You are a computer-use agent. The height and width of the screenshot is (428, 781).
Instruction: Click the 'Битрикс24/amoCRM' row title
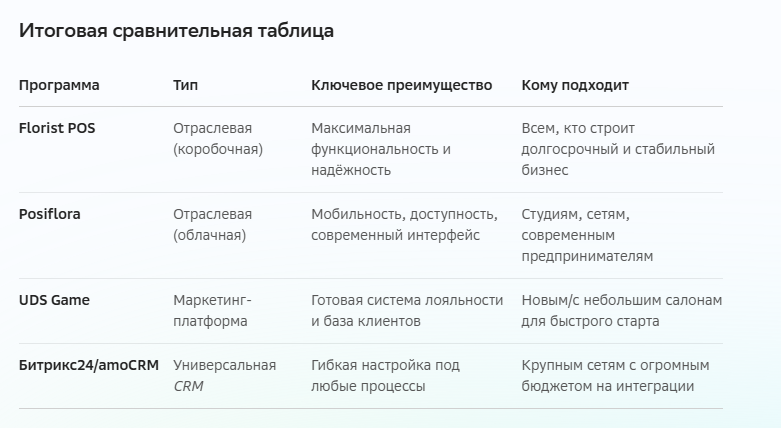tap(89, 365)
